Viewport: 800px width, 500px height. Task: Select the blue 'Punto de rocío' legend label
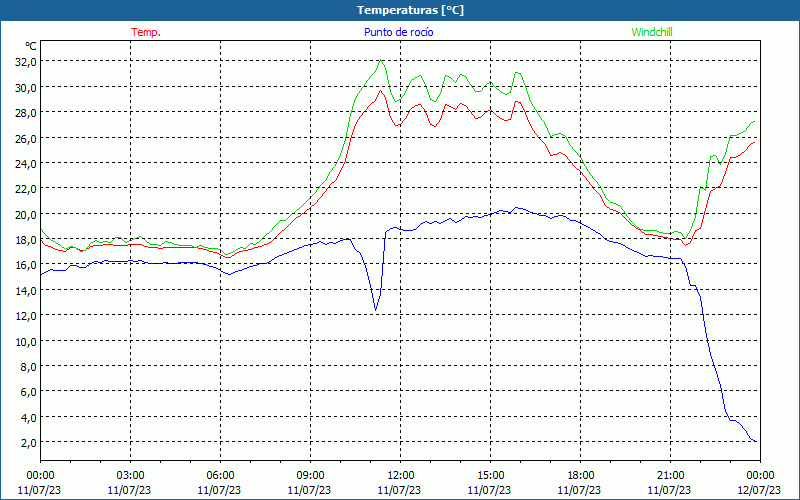[398, 32]
